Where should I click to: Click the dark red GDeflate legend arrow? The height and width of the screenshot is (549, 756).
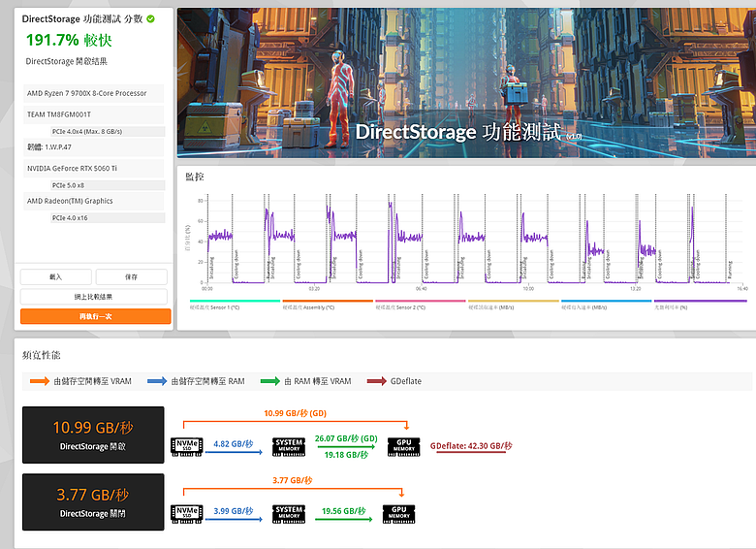(377, 381)
